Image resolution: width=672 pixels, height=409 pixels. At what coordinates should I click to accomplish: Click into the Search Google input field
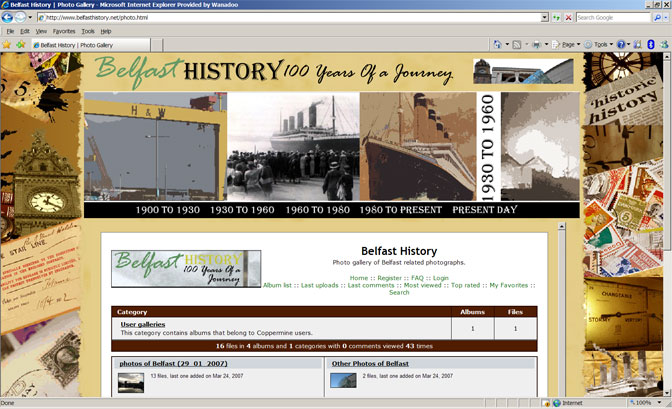tap(610, 17)
